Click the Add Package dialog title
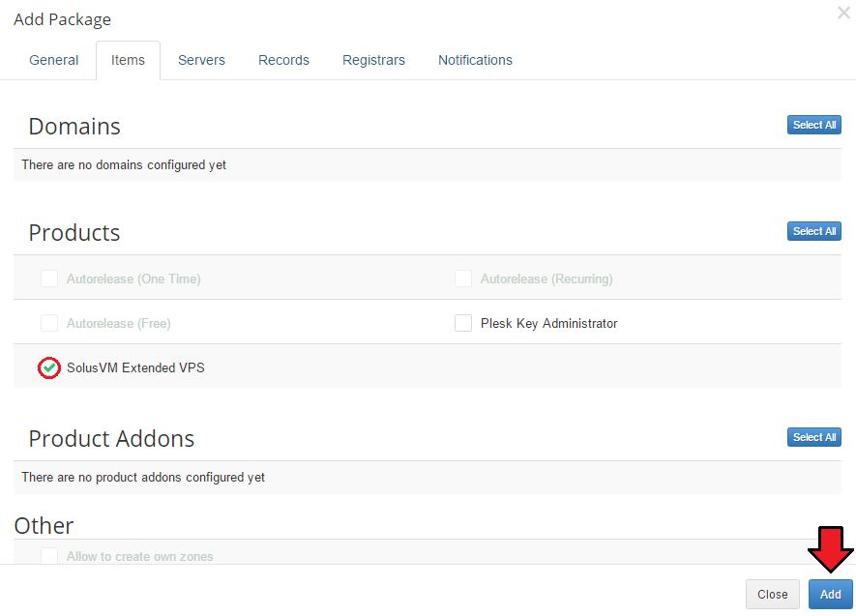 (x=62, y=19)
